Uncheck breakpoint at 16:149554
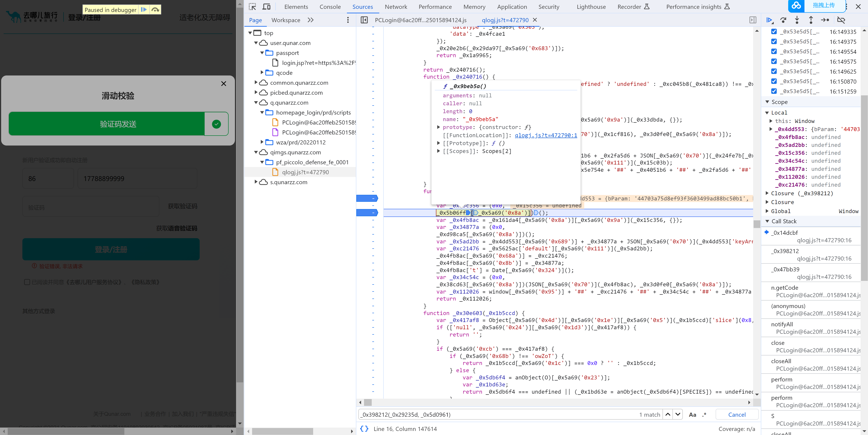 pyautogui.click(x=774, y=52)
